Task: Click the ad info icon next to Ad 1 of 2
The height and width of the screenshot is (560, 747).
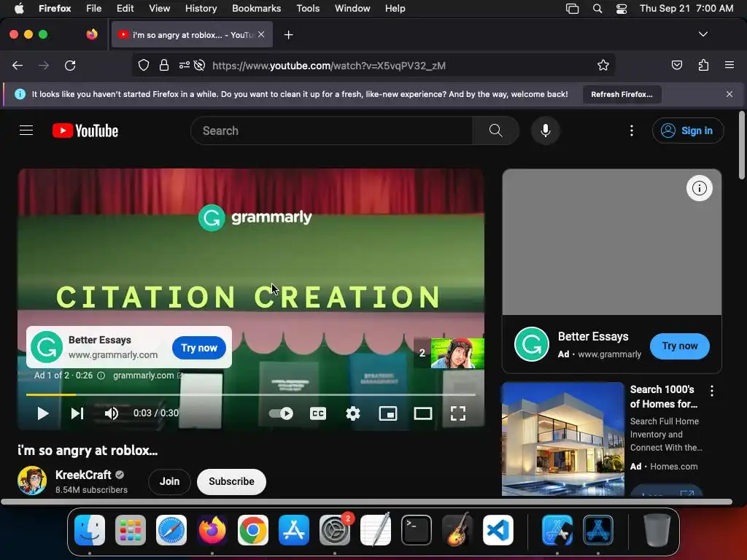Action: [x=101, y=376]
